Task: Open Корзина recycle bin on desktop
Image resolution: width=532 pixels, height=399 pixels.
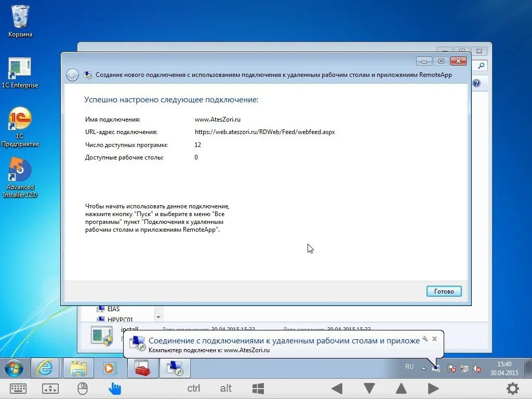Action: pos(20,21)
